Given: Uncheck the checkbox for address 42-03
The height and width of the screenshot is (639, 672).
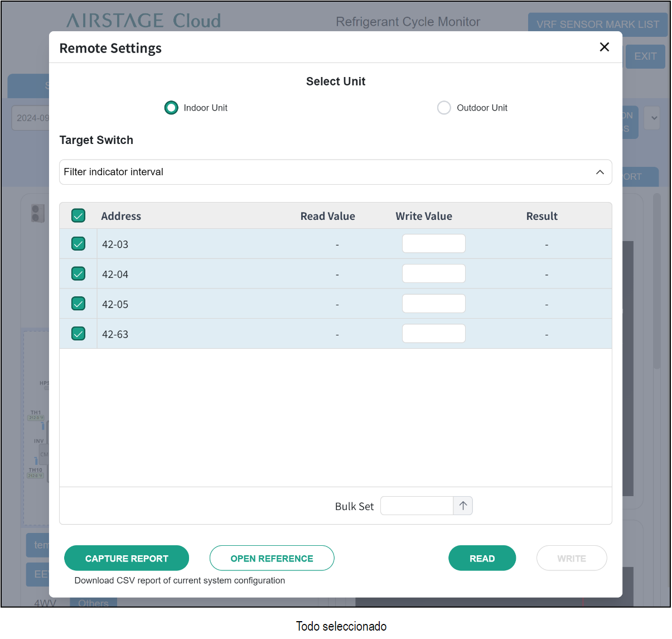Looking at the screenshot, I should point(79,244).
